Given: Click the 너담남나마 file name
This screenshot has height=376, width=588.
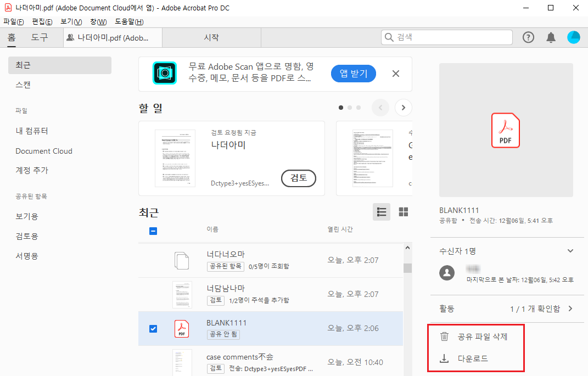Looking at the screenshot, I should 226,288.
